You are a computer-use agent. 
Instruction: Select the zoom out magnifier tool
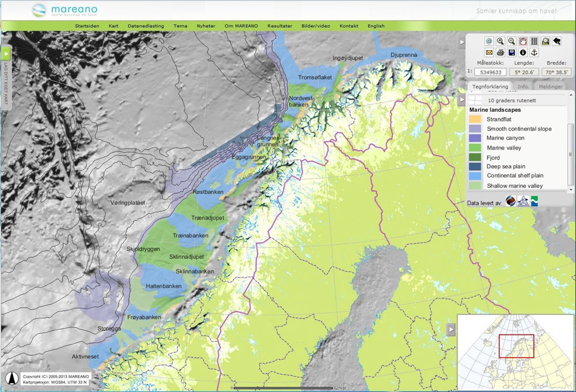coord(512,41)
